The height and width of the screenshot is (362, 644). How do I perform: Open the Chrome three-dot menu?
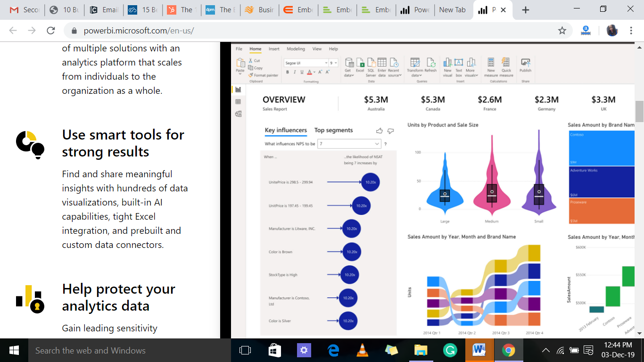[x=631, y=31]
